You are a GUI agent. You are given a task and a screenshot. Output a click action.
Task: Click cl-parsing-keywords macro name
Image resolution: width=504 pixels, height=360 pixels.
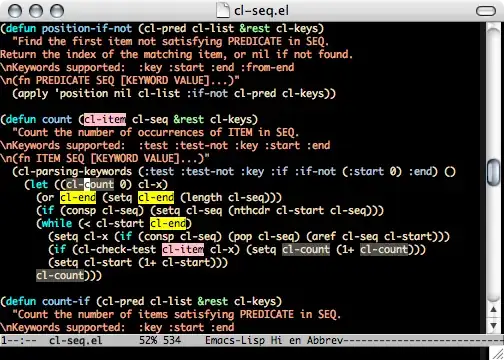click(75, 172)
